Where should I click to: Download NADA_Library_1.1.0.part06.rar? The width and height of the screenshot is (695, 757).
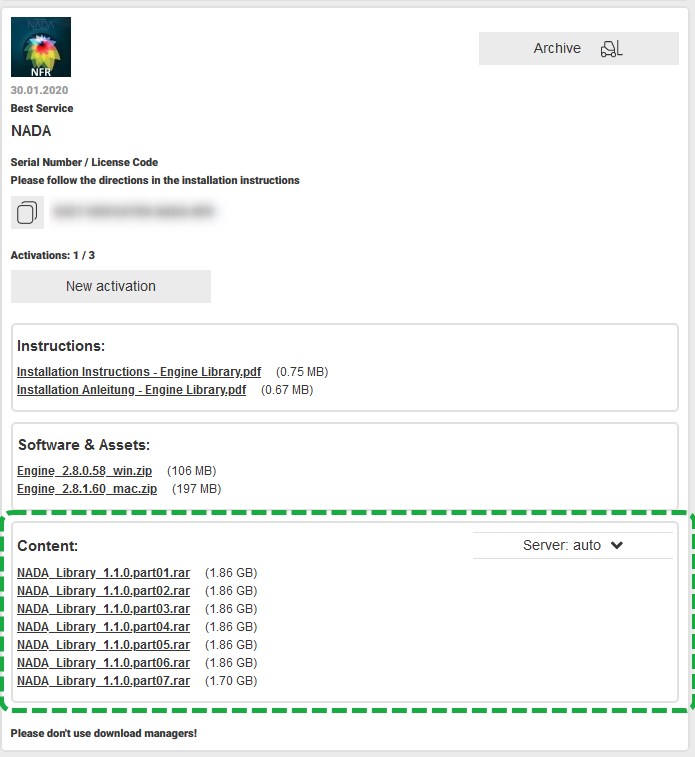[103, 663]
